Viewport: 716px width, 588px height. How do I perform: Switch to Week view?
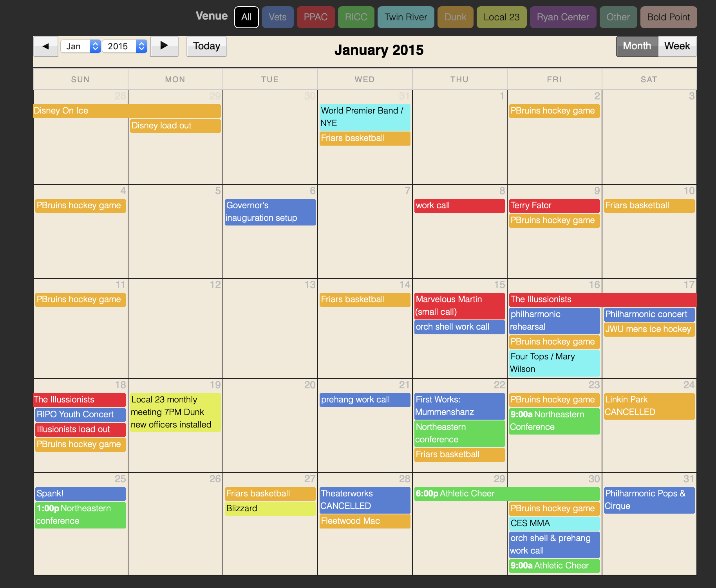(677, 47)
